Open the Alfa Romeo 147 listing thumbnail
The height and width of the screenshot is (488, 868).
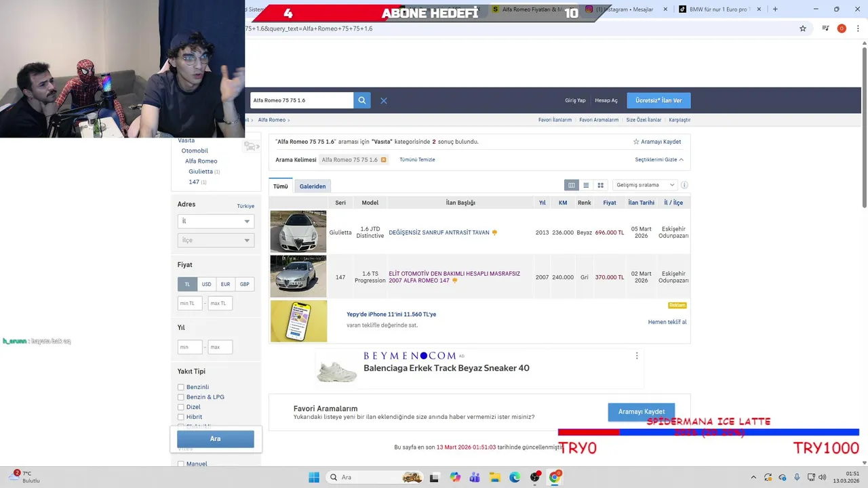click(x=298, y=276)
